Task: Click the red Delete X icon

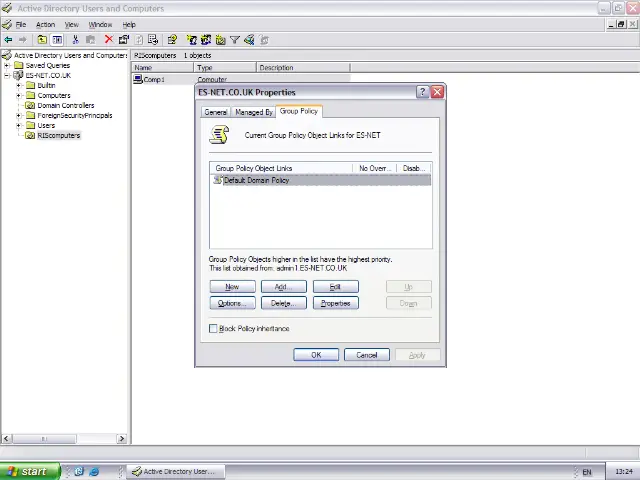Action: [109, 40]
